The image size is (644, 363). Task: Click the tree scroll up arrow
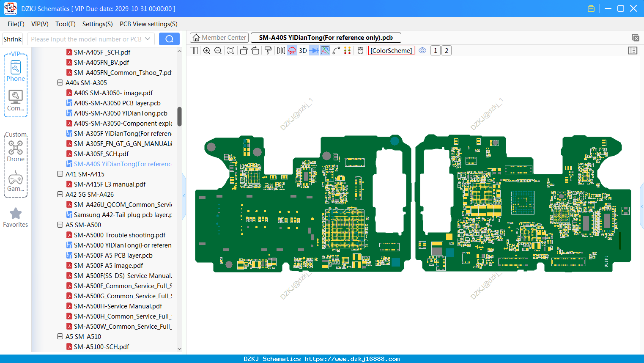point(179,51)
